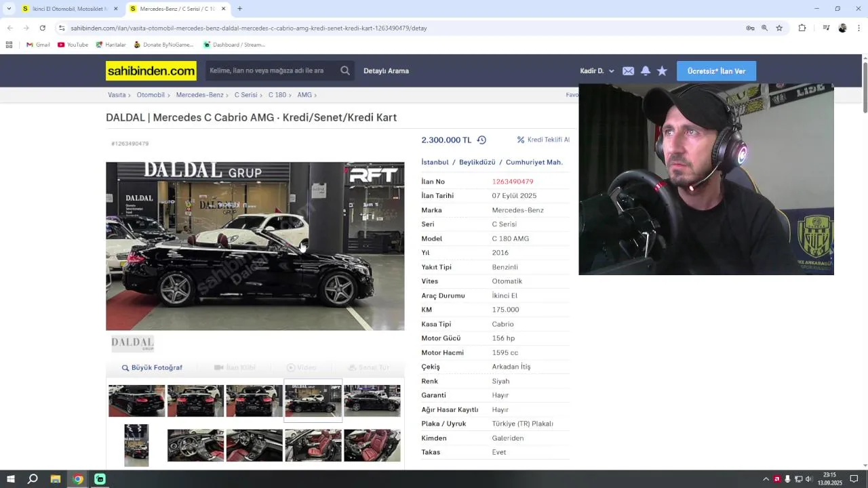868x488 pixels.
Task: Click the İstanbul location link
Action: tap(435, 163)
